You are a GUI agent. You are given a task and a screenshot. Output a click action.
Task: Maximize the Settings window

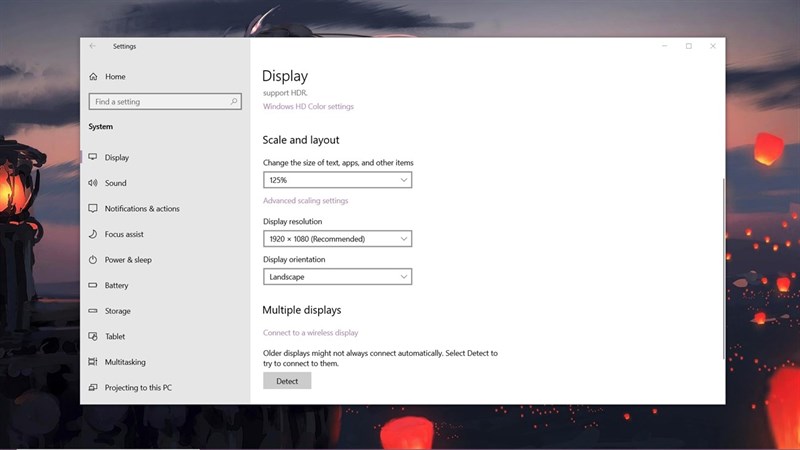pyautogui.click(x=689, y=46)
